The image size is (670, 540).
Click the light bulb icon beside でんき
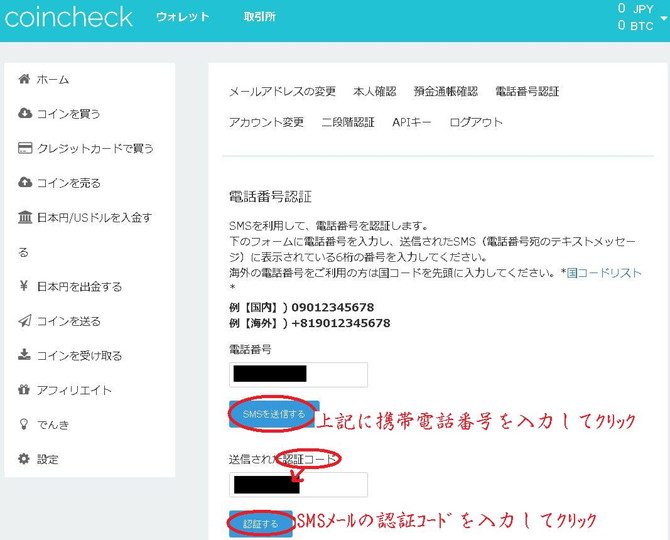[24, 424]
